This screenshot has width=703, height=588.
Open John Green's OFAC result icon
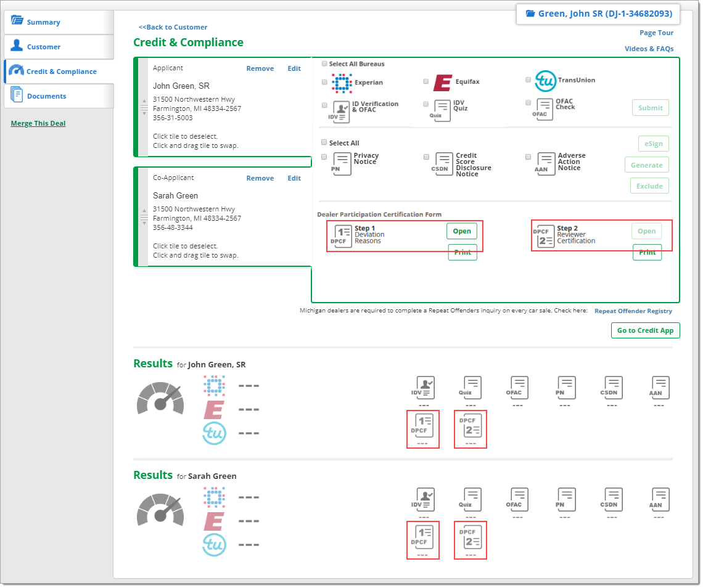[517, 388]
